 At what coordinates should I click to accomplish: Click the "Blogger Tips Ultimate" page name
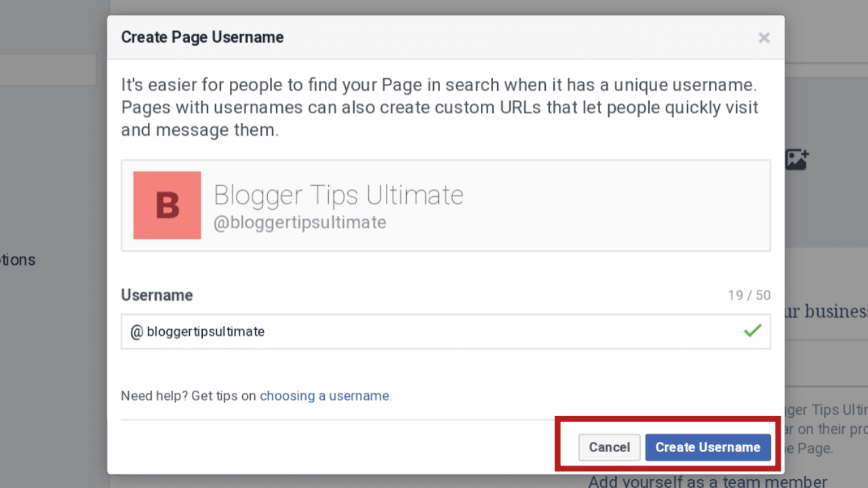338,195
